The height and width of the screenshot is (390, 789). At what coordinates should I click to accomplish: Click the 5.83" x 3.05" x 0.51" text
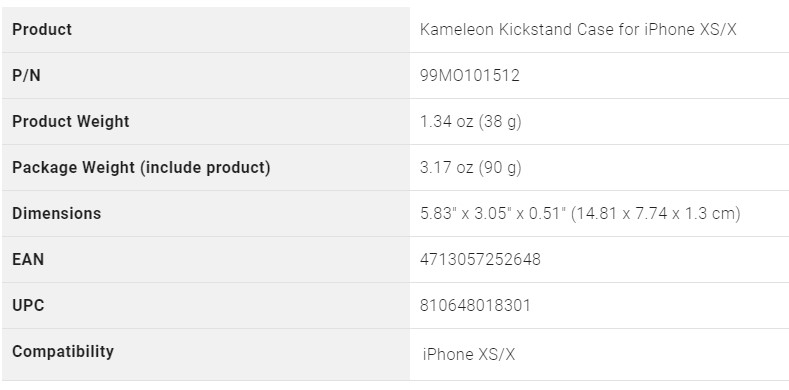[493, 213]
